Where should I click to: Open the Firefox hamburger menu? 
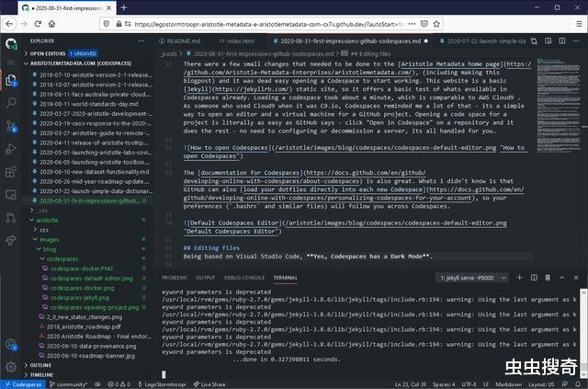coord(579,24)
